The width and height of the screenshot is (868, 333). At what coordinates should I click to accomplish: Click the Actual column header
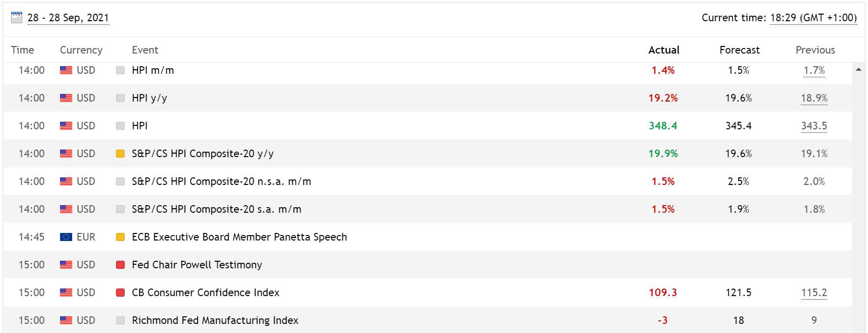click(x=664, y=50)
